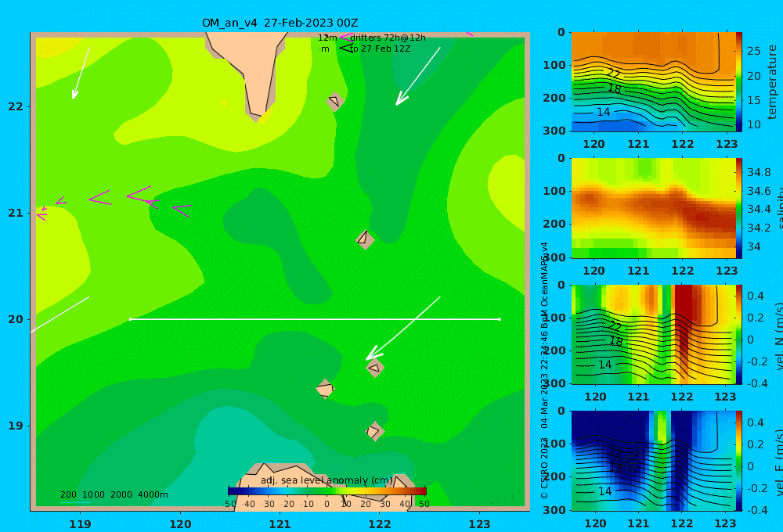Click the right endpoint of the 20N transect
This screenshot has height=532, width=783.
pos(500,319)
